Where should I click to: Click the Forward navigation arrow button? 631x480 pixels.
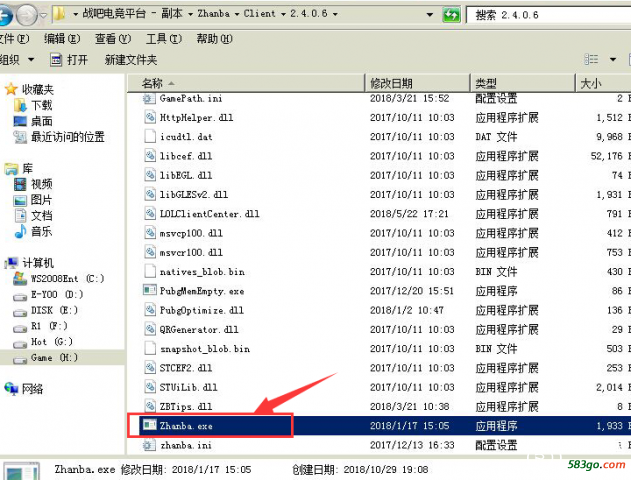click(x=27, y=15)
